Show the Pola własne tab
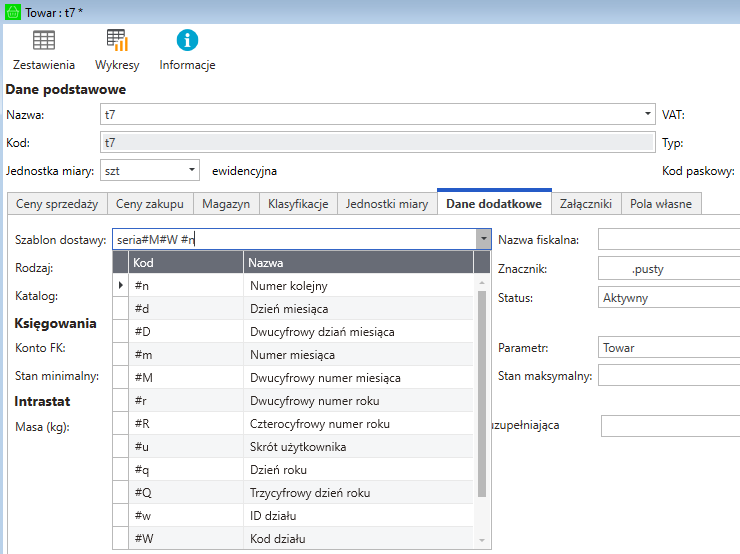 [x=661, y=204]
